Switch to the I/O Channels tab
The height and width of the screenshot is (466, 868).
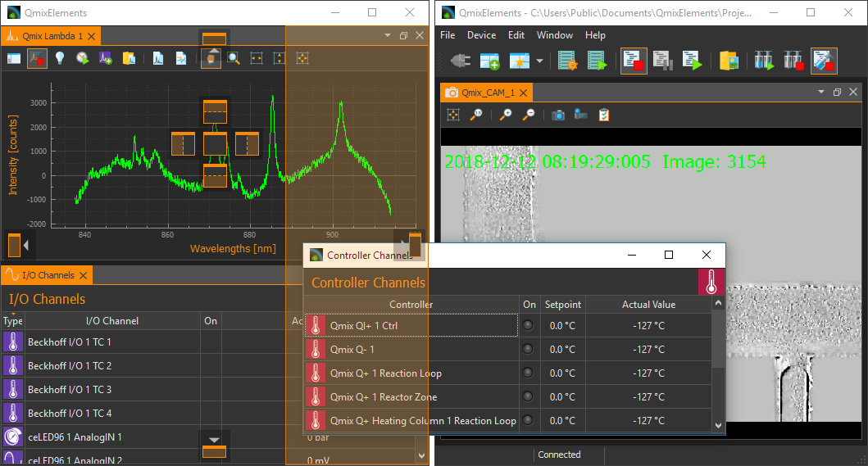(x=48, y=275)
